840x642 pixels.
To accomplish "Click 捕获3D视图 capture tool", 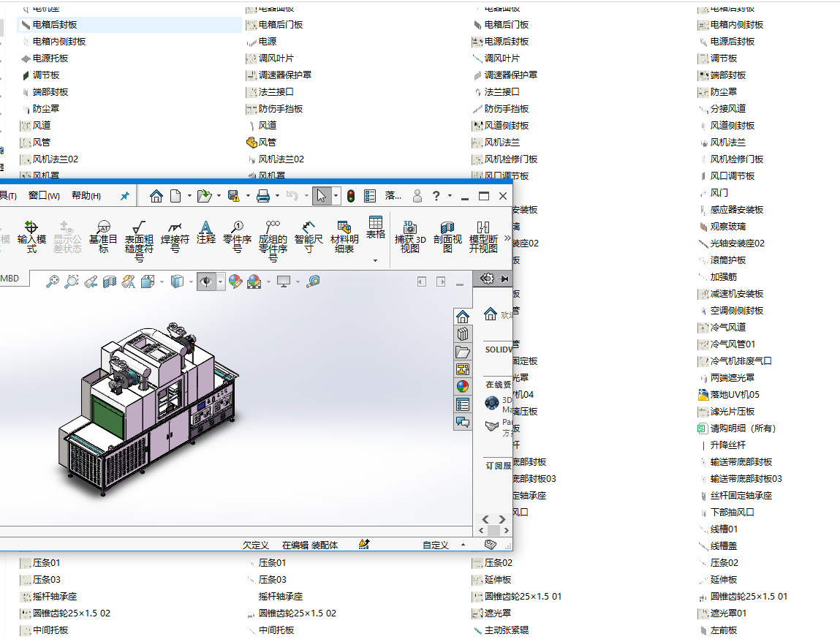I will 410,236.
